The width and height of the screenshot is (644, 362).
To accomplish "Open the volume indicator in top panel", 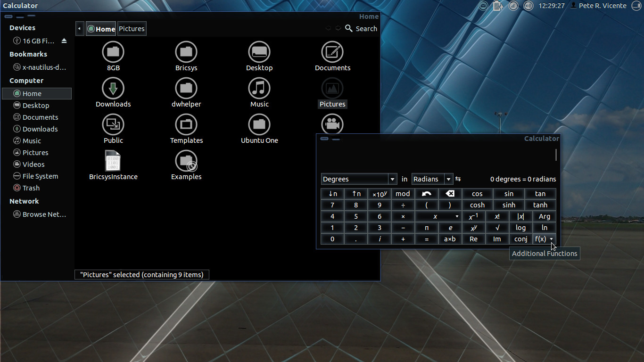I will click(x=528, y=6).
